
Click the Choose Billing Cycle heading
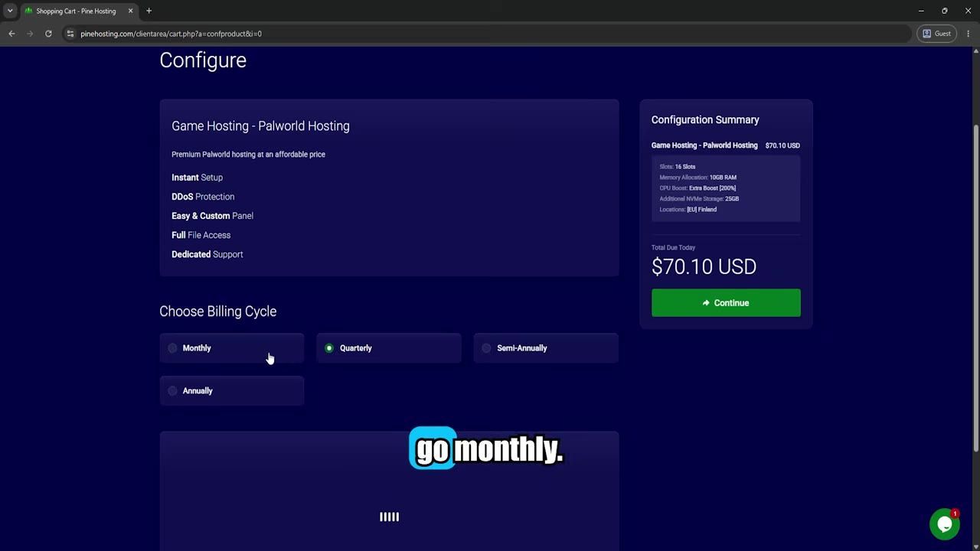[x=217, y=311]
